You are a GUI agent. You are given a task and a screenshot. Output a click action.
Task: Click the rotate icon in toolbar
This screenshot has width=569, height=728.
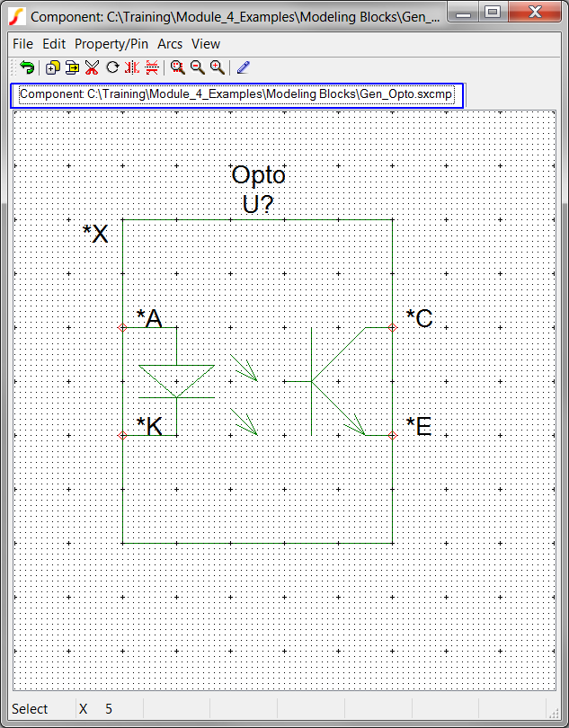click(x=112, y=67)
